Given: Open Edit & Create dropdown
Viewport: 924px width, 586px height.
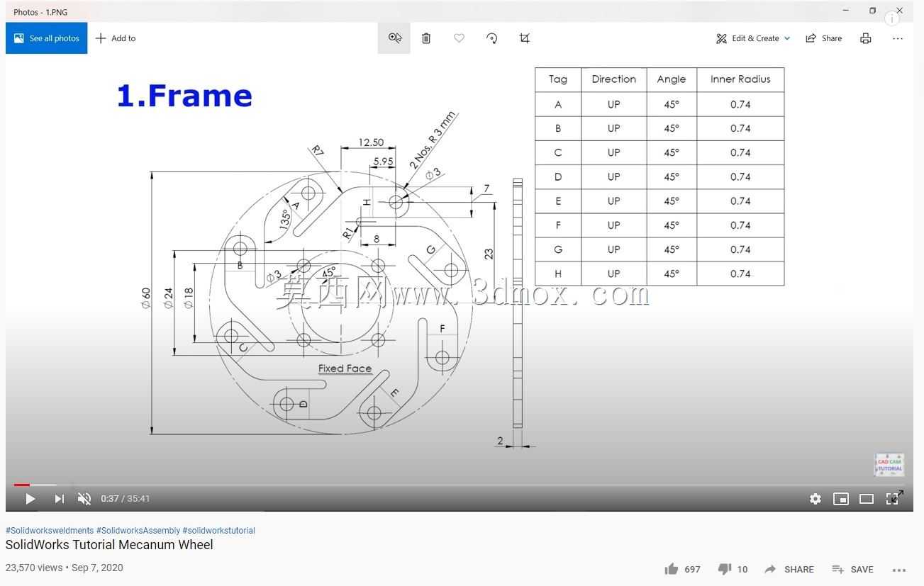Looking at the screenshot, I should pyautogui.click(x=752, y=38).
